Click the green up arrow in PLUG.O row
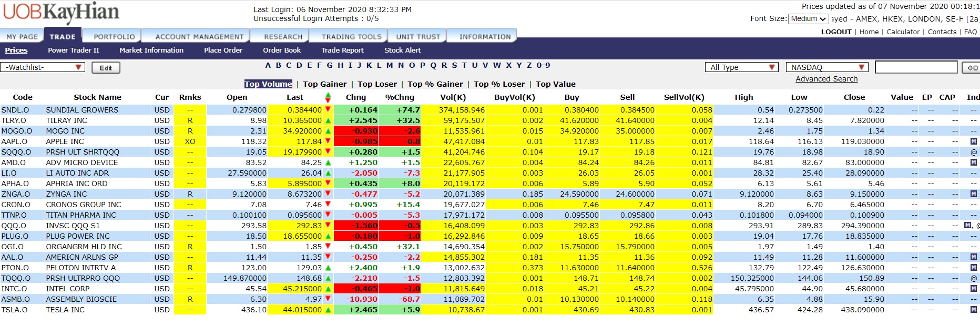Viewport: 980px width, 326px height. (328, 236)
